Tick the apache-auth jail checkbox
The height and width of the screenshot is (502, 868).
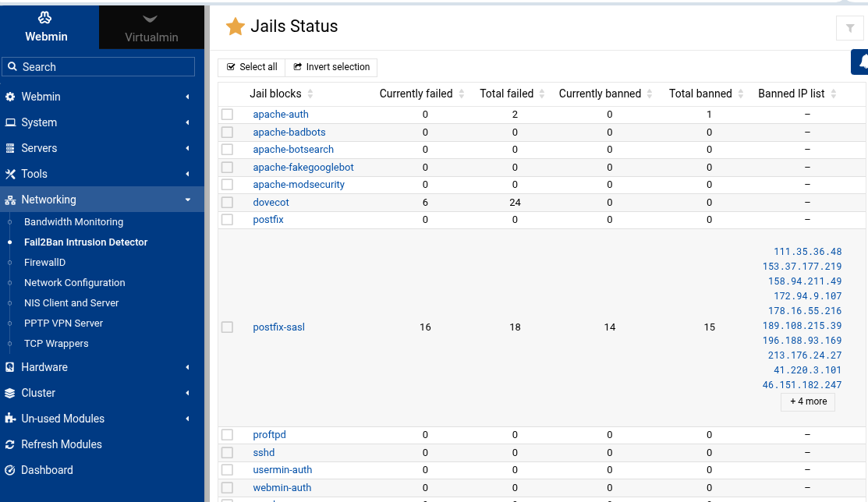(x=227, y=115)
